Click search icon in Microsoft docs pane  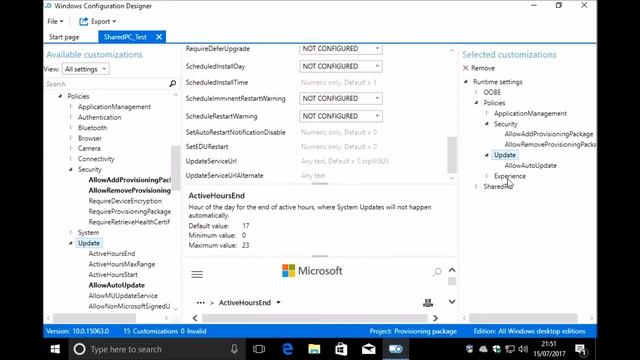(437, 272)
